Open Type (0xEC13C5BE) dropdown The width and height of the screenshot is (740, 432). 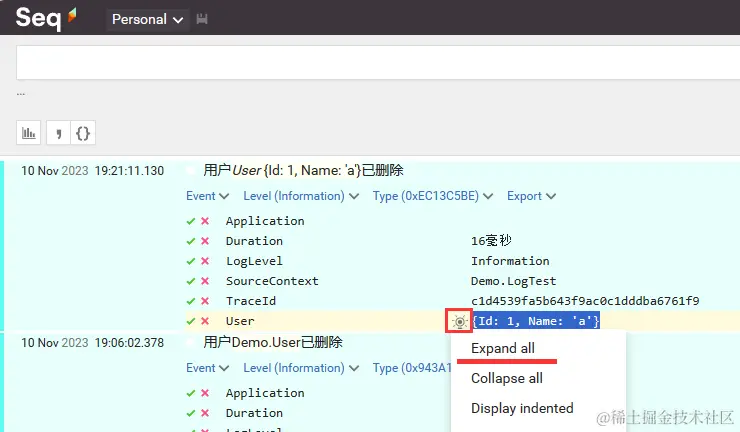(432, 196)
